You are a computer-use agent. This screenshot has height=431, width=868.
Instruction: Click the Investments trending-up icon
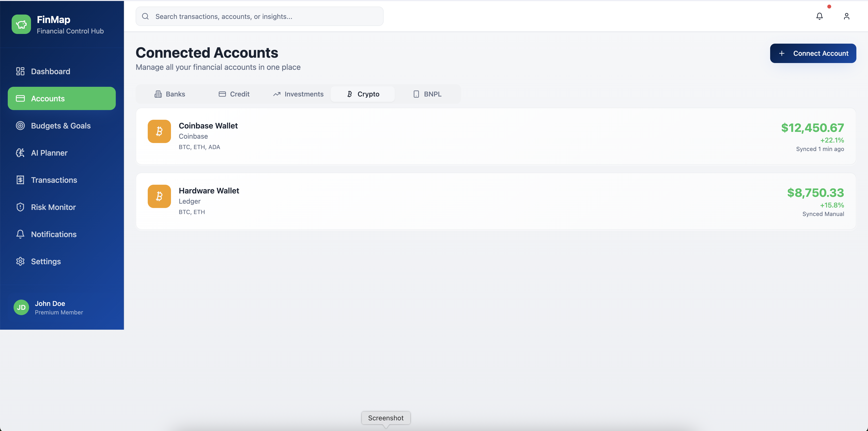277,94
